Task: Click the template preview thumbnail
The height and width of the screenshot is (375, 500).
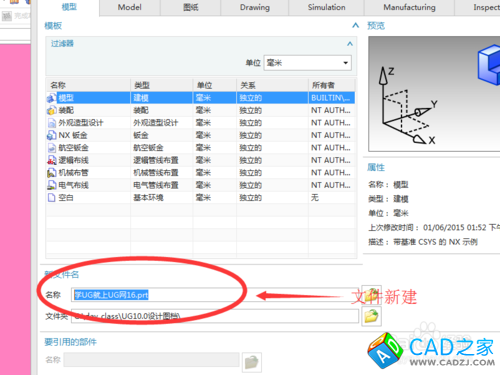Action: pyautogui.click(x=434, y=94)
